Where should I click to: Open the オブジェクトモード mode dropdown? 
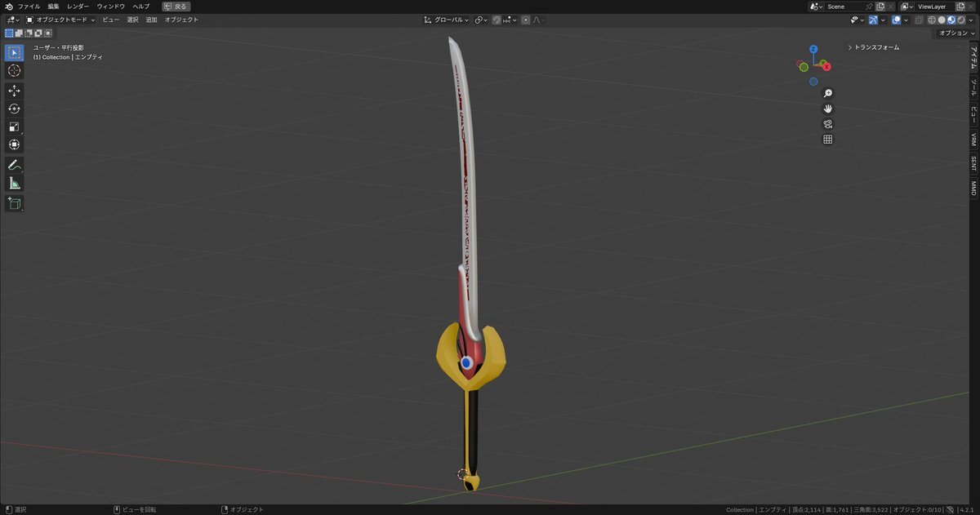click(60, 20)
